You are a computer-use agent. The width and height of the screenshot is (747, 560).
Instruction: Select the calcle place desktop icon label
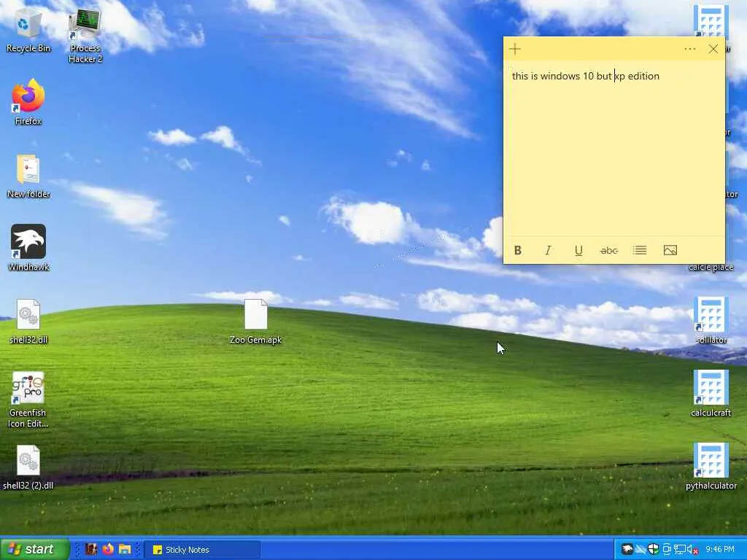pyautogui.click(x=711, y=267)
